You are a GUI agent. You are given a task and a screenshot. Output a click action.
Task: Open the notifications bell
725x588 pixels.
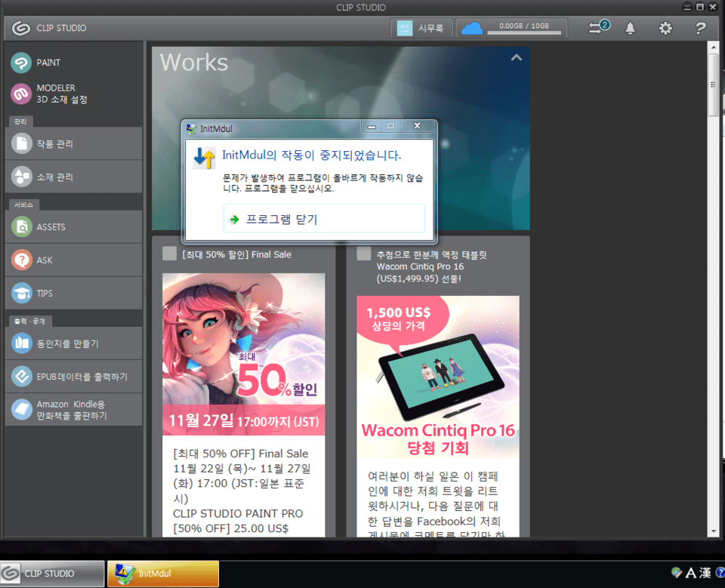[630, 29]
